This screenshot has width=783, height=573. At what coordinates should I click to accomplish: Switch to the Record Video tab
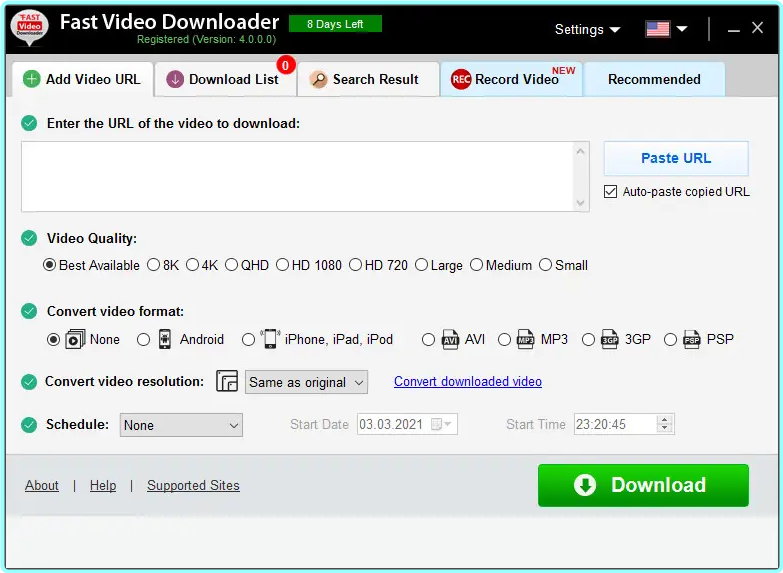pyautogui.click(x=511, y=79)
